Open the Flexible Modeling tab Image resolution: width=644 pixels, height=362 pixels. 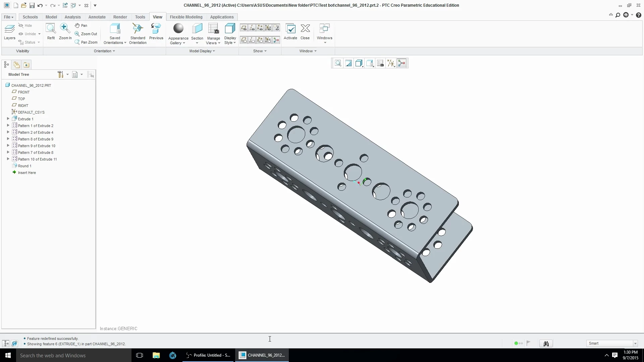pyautogui.click(x=186, y=17)
